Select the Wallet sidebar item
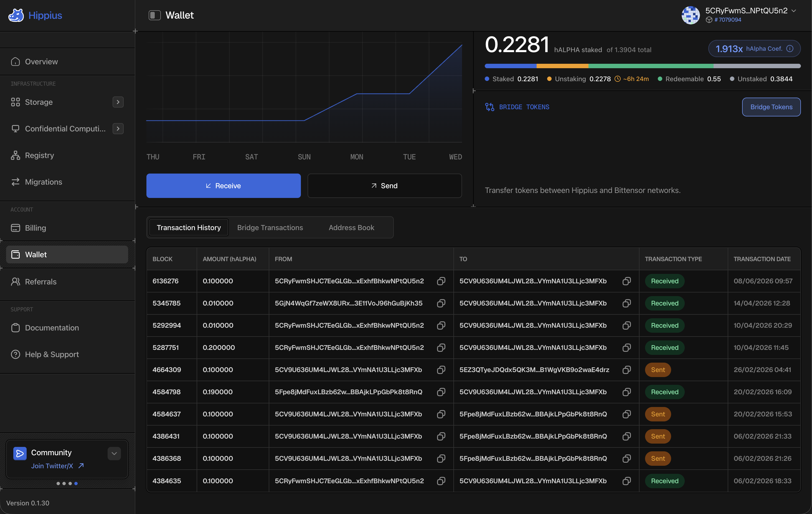Viewport: 812px width, 514px height. 67,255
